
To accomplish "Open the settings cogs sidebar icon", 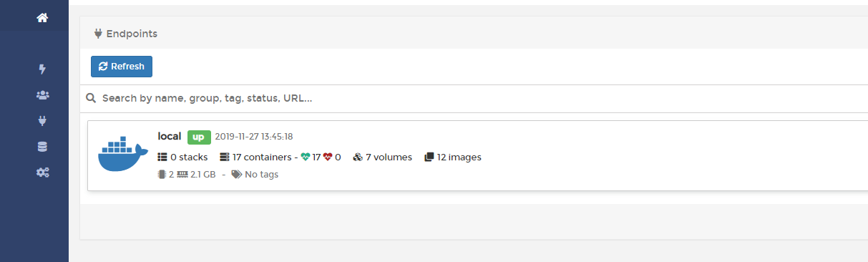I will pyautogui.click(x=42, y=173).
